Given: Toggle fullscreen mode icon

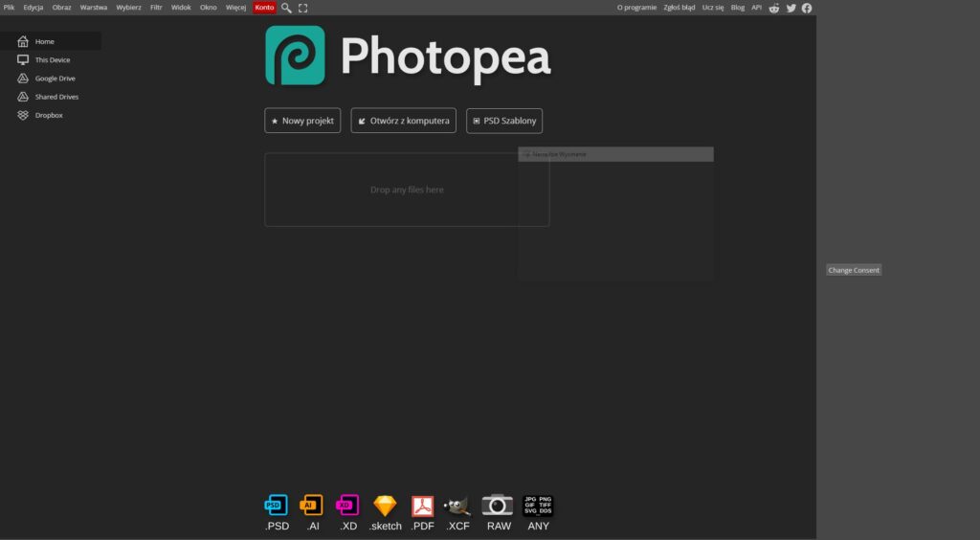Looking at the screenshot, I should [303, 8].
